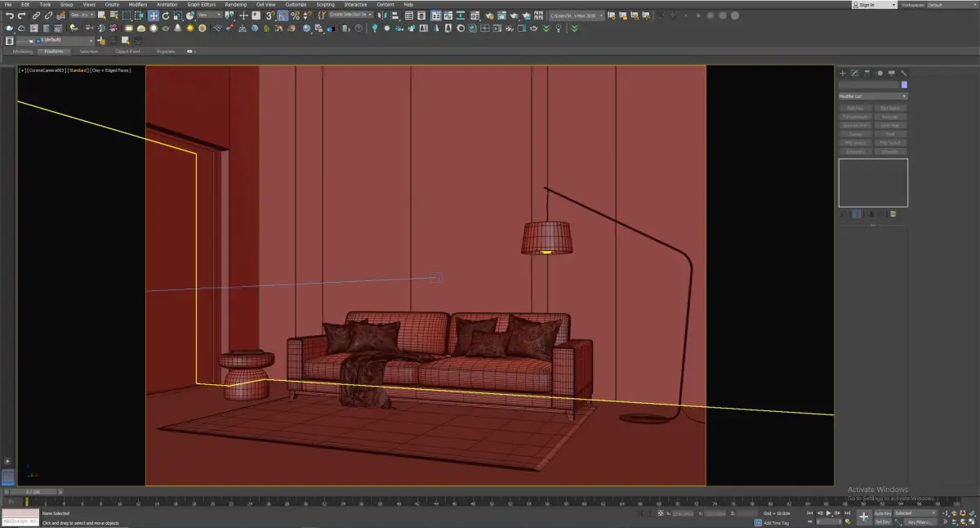Click the Undo arrow icon
980x528 pixels.
(10, 16)
